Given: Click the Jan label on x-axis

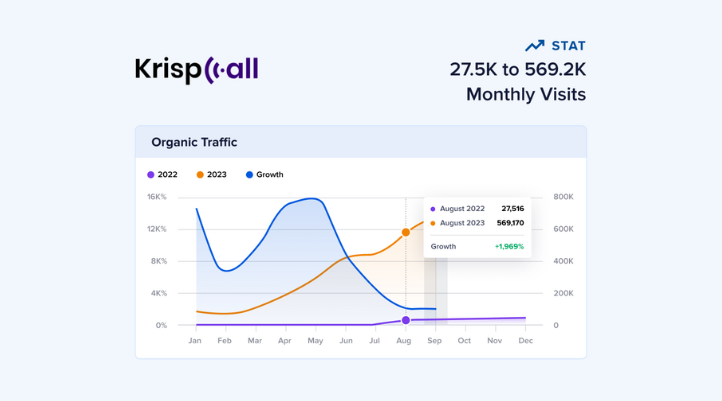Looking at the screenshot, I should 195,341.
